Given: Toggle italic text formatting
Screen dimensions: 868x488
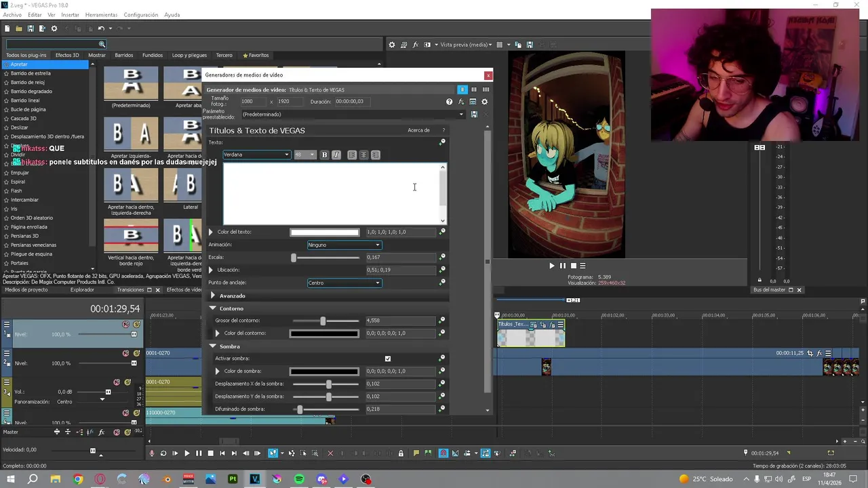Looking at the screenshot, I should pyautogui.click(x=336, y=155).
